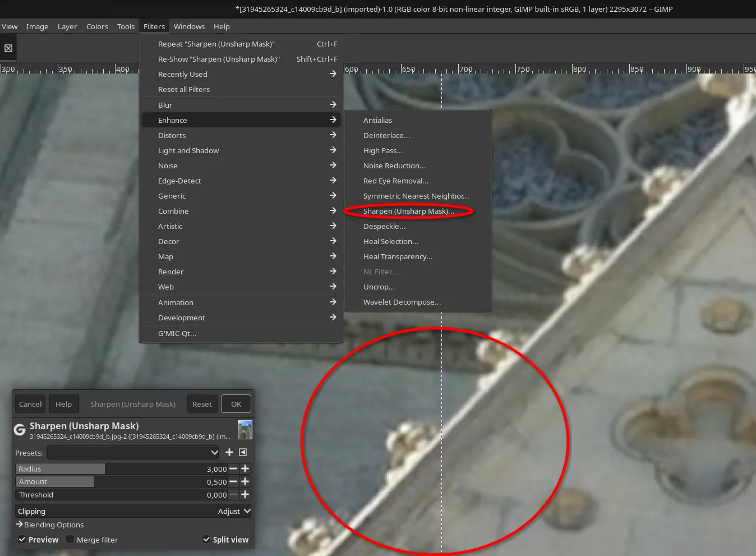Increase Amount value with the plus button
Screen dimensions: 756x556
(x=245, y=481)
